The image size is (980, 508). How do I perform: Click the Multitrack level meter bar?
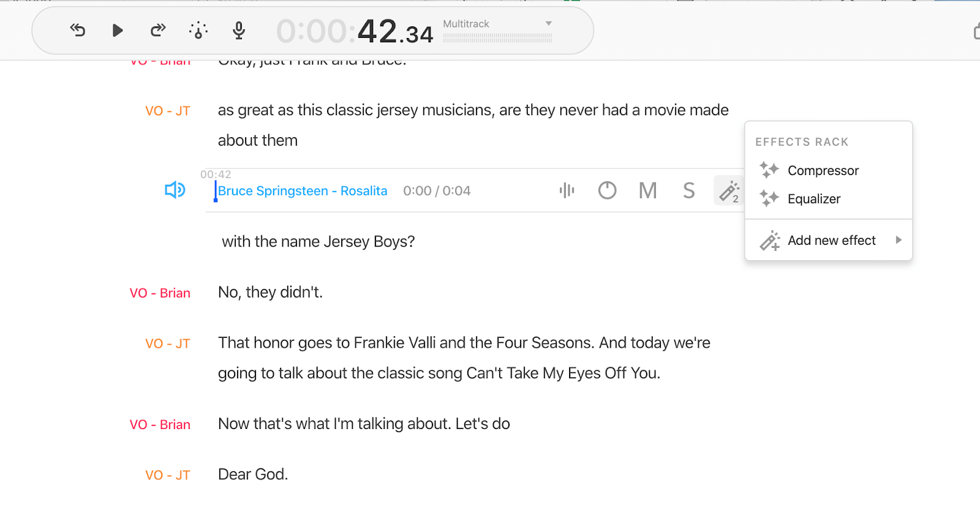pos(497,38)
